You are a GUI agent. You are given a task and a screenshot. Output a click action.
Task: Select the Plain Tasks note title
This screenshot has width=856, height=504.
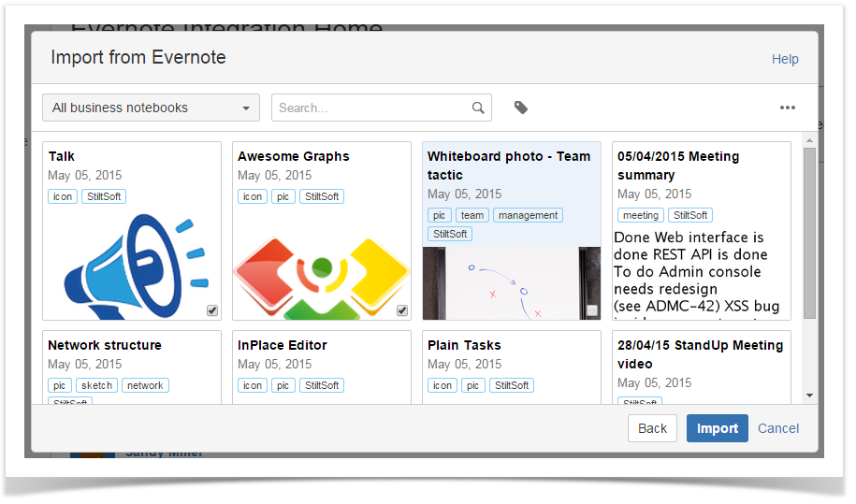tap(464, 345)
